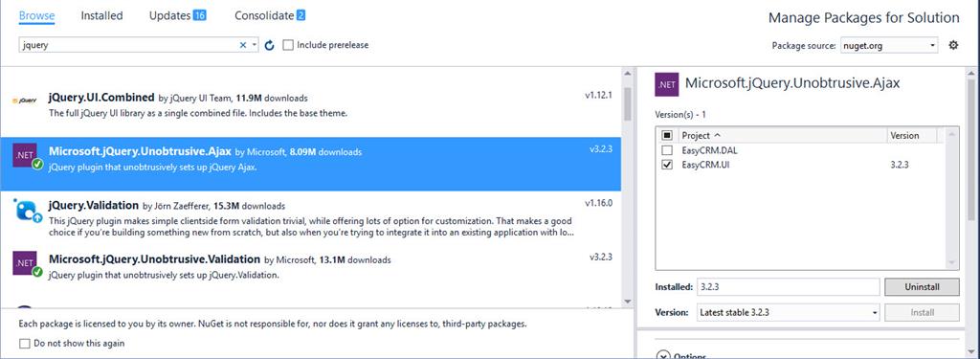
Task: Click the jQuery.UI.Combined package logo
Action: 25,101
